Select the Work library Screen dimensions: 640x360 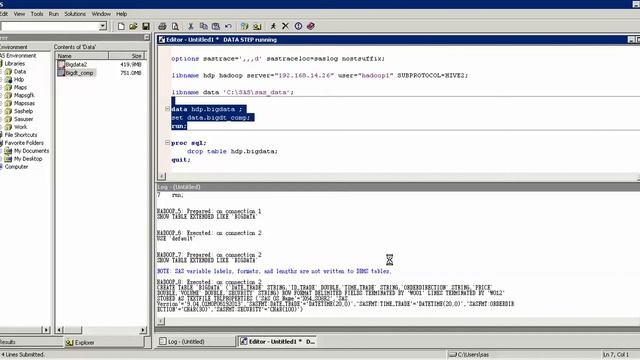(20, 127)
